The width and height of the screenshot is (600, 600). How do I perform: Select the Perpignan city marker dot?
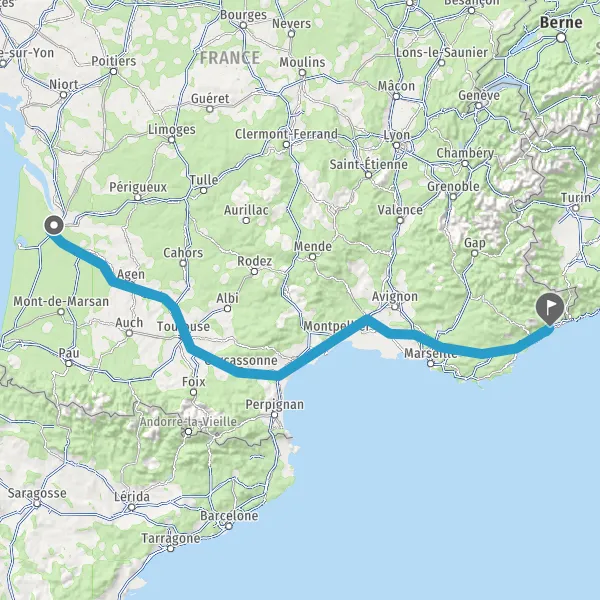[274, 415]
